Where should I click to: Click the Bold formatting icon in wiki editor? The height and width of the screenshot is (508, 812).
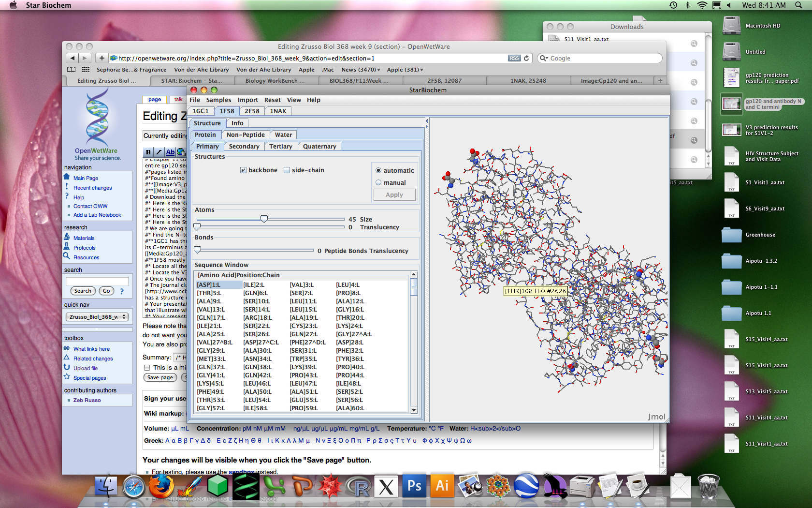[148, 152]
